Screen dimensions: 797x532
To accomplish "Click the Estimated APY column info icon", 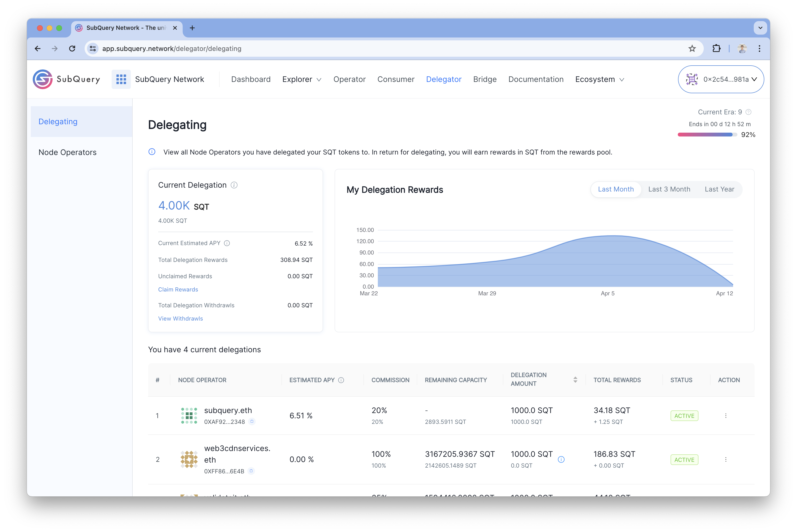I will point(341,380).
